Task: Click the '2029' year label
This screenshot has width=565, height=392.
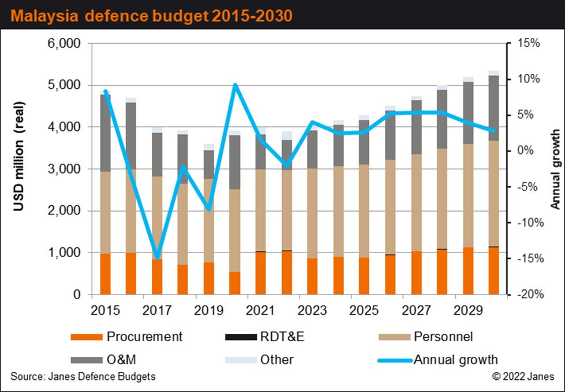Action: click(x=468, y=310)
